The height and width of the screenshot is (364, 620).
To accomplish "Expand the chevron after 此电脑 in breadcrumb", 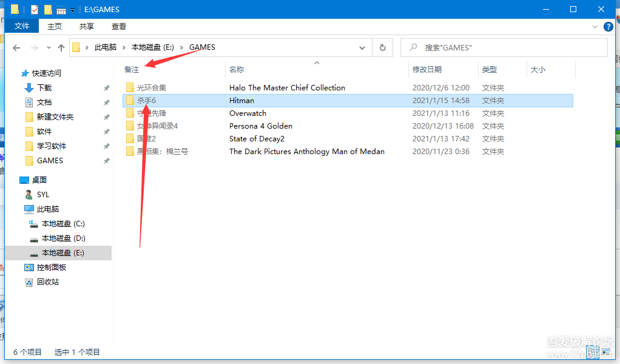I will 124,47.
